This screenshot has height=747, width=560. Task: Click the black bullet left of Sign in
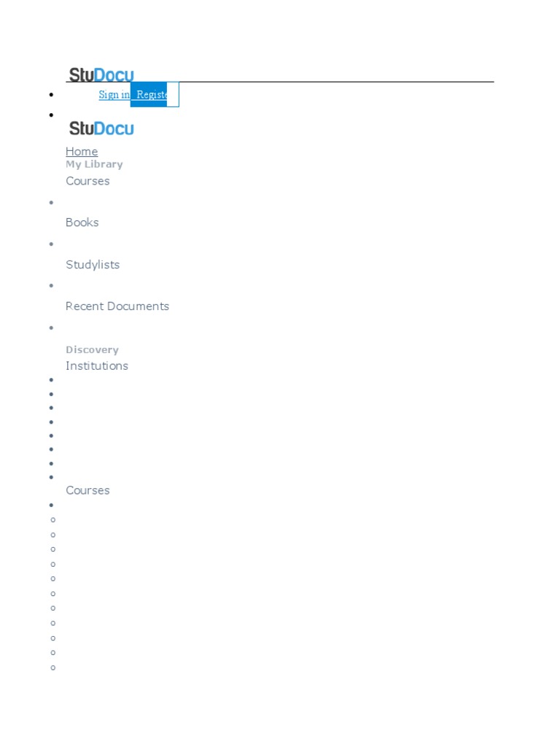coord(52,95)
